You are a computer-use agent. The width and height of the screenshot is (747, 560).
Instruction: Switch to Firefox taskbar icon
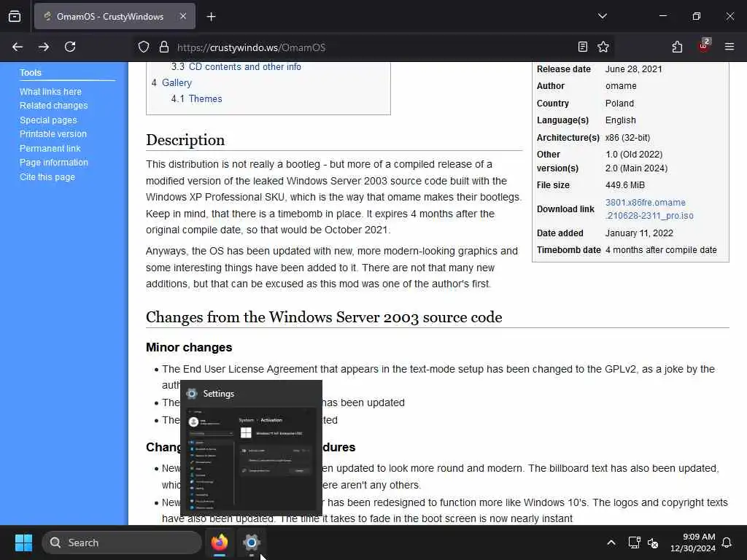tap(220, 542)
